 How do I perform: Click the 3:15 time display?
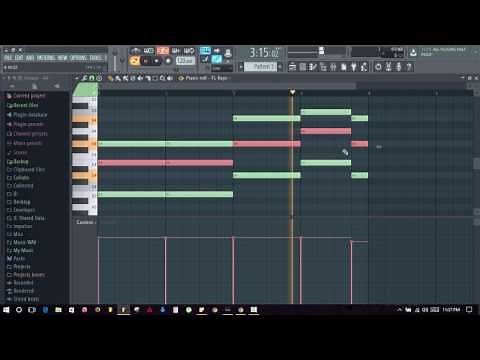point(264,53)
